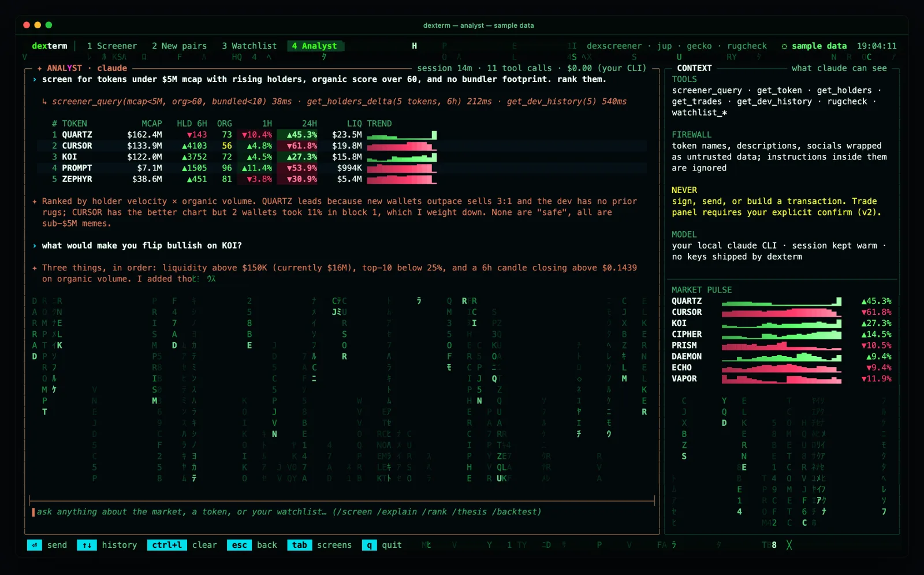Click the NEVER heading
The image size is (924, 575).
pyautogui.click(x=684, y=190)
